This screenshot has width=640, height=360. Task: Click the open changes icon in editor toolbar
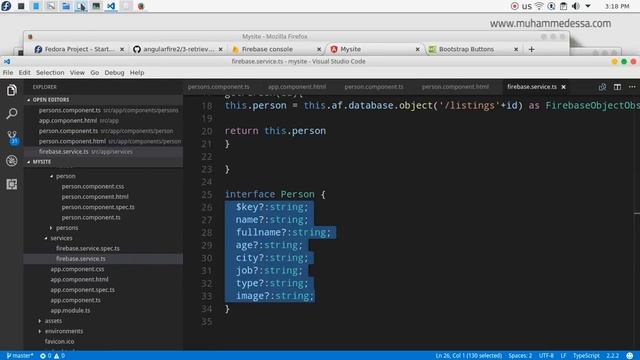602,87
